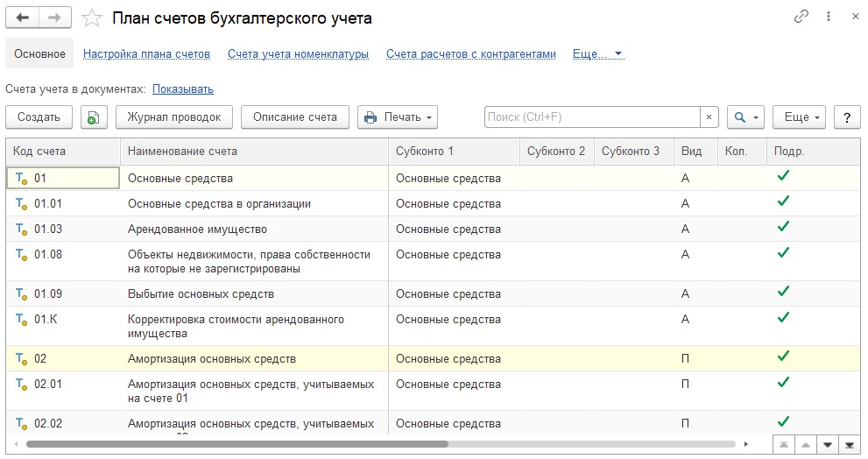868x459 pixels.
Task: Click the Вид column header
Action: tap(695, 152)
